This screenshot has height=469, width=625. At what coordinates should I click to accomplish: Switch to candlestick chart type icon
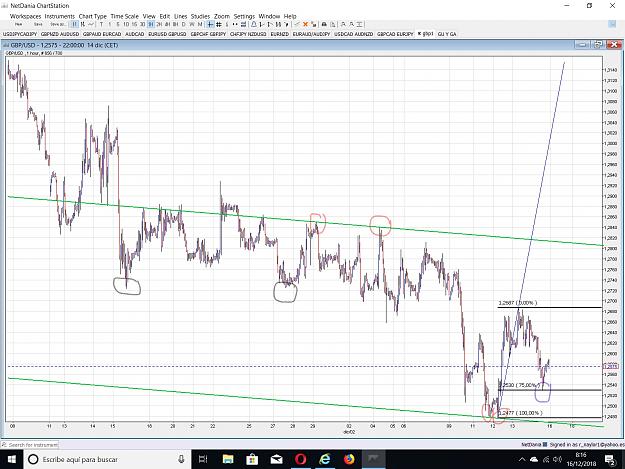coord(83,24)
